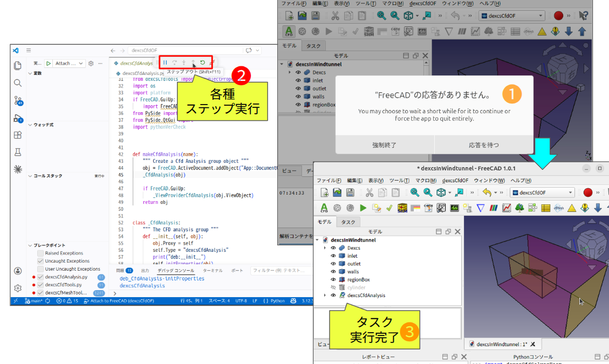
Task: Open VS Code Extensions view in activity bar
Action: [18, 135]
